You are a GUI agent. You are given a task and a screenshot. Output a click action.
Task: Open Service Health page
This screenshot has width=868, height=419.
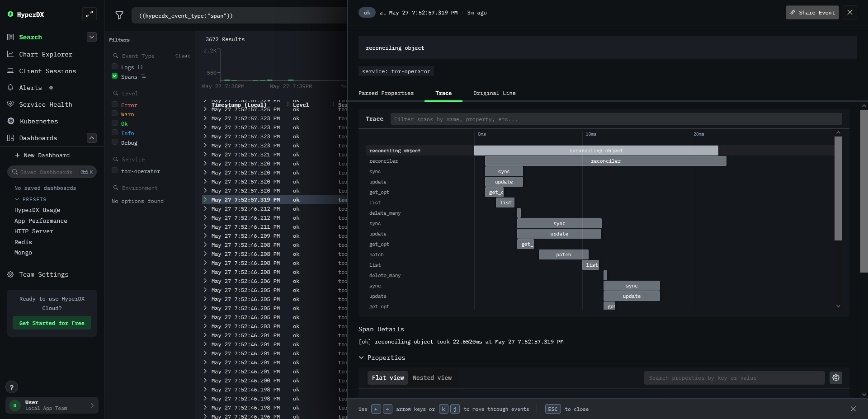pyautogui.click(x=46, y=104)
